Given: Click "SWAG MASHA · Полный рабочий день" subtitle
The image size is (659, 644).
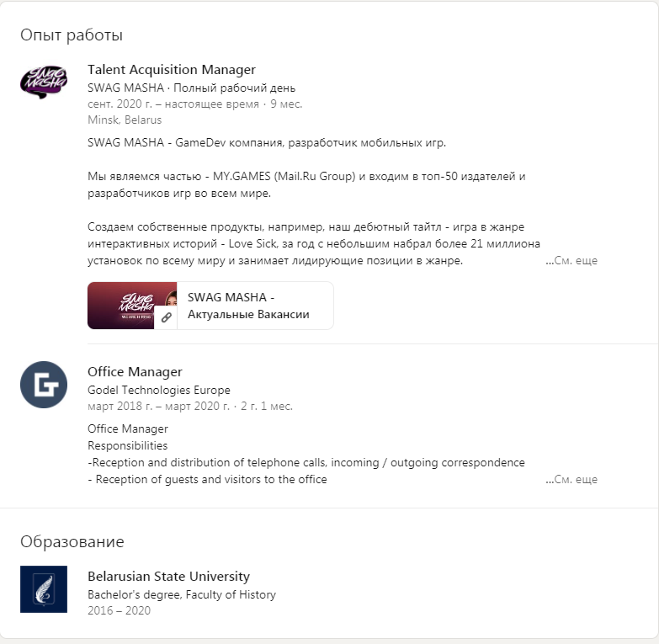Looking at the screenshot, I should tap(191, 88).
